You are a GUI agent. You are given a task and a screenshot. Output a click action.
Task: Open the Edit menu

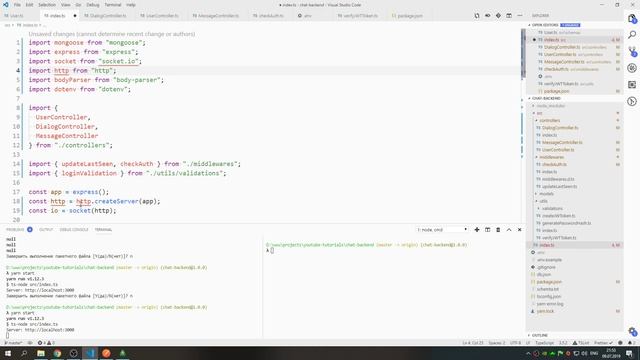[x=29, y=5]
